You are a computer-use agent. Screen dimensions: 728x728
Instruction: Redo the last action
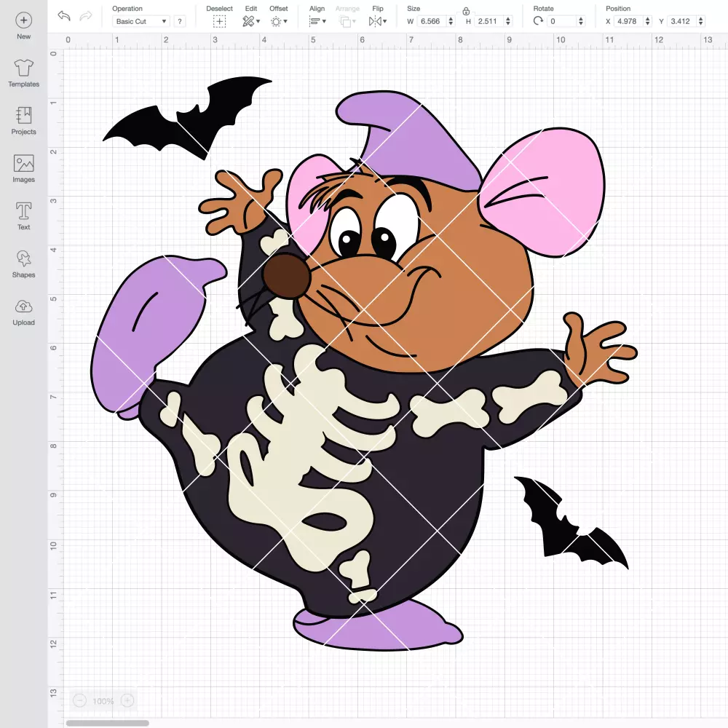click(85, 16)
